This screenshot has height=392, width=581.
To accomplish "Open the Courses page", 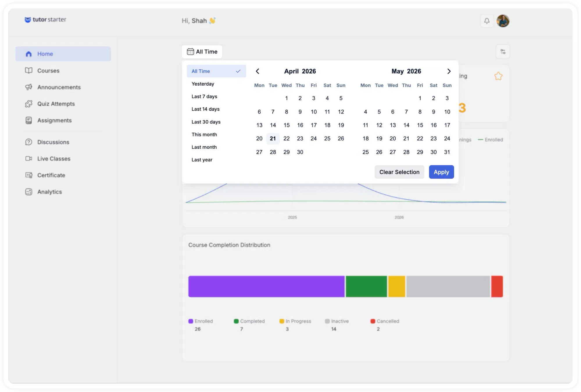I will pos(63,71).
